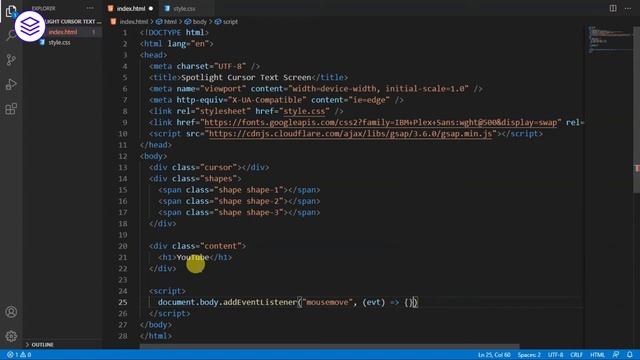Open the Accounts menu icon
The image size is (640, 360).
tap(11, 312)
